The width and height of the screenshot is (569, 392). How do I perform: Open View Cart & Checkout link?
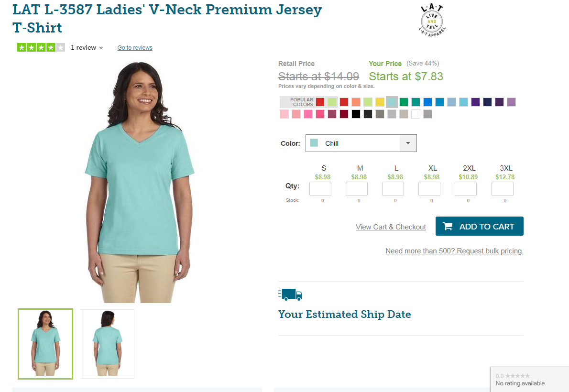pyautogui.click(x=391, y=227)
